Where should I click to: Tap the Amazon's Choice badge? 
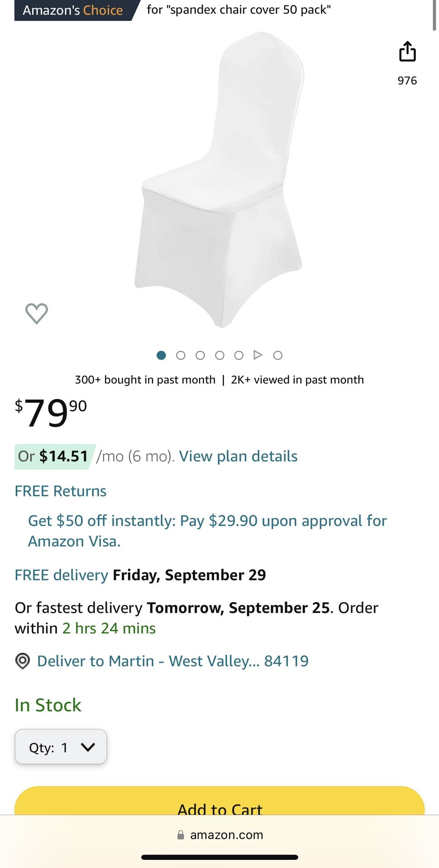pyautogui.click(x=73, y=10)
